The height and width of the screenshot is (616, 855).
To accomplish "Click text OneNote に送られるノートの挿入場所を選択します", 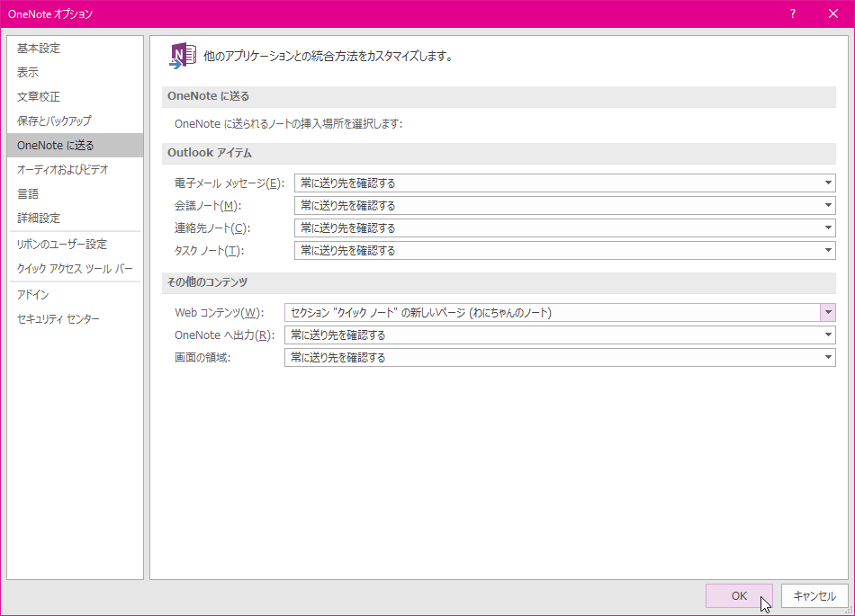I will pos(289,124).
